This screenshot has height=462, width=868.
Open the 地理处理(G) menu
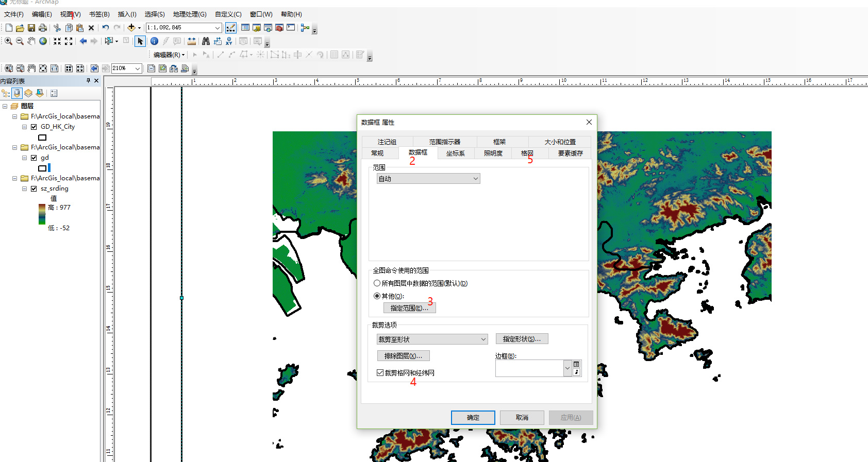190,14
